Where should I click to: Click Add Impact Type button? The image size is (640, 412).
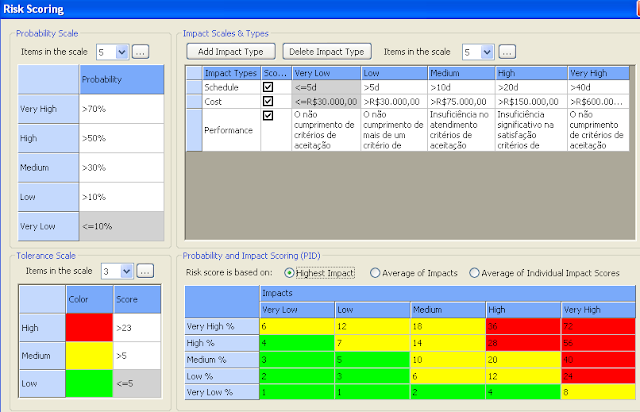click(x=231, y=52)
